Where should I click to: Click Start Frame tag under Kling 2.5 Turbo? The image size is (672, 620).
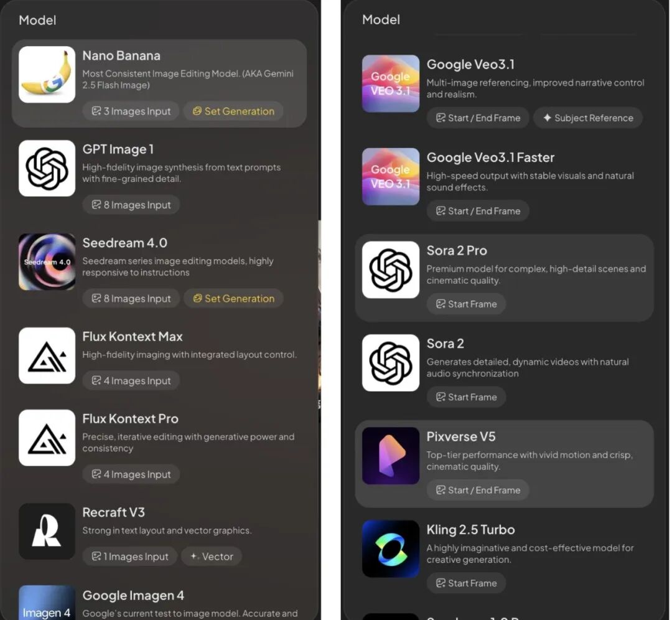click(466, 583)
